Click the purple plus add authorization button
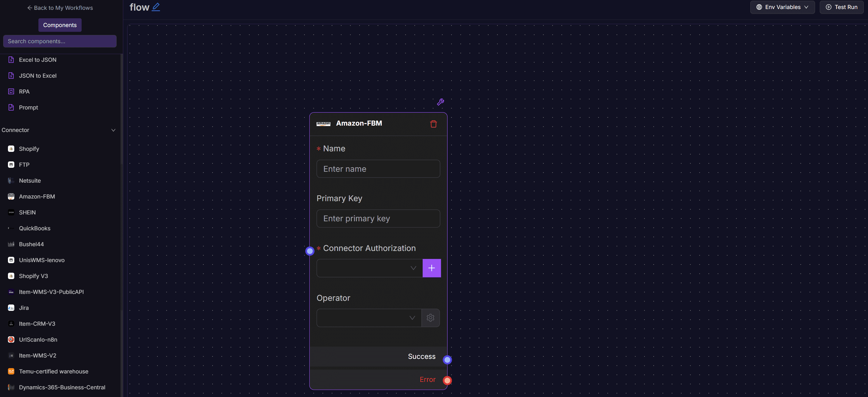 coord(431,268)
